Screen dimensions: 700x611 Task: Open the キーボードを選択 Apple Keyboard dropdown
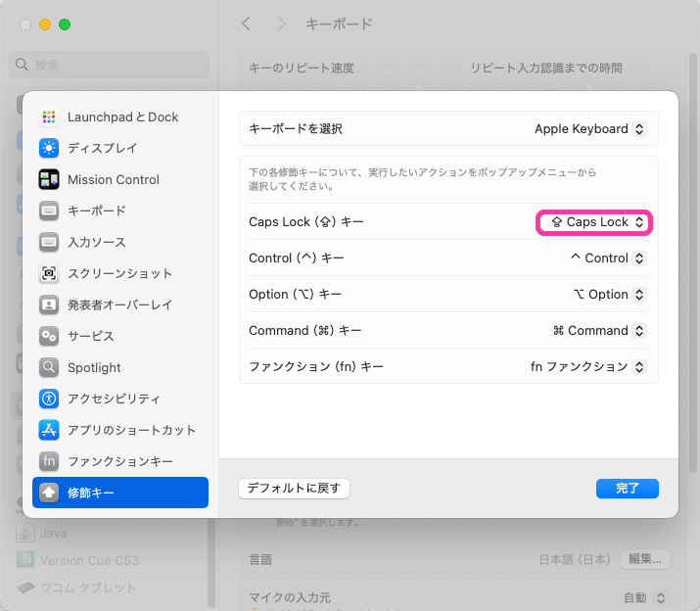(589, 129)
